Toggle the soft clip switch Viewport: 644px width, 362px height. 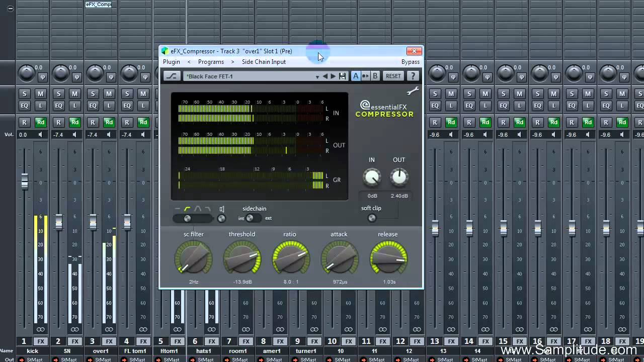pyautogui.click(x=372, y=218)
